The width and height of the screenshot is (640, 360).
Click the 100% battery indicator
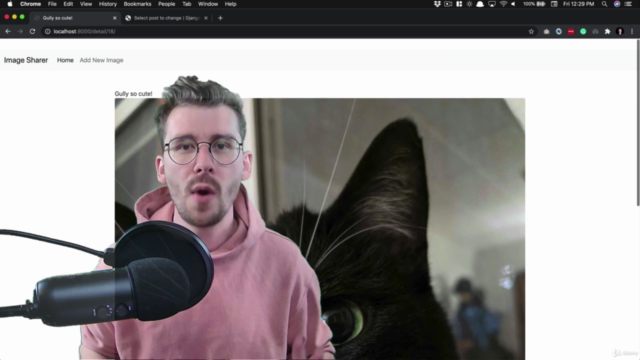(x=534, y=4)
